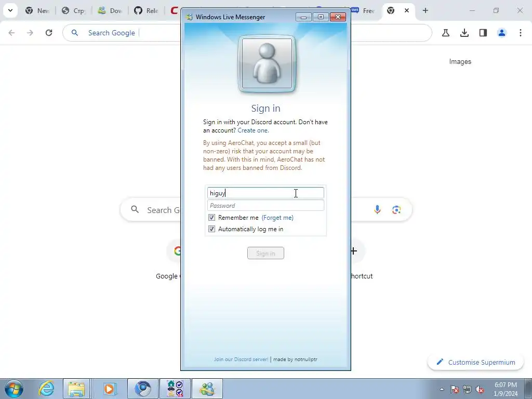
Task: Click the Messenger taskbar icon
Action: (x=207, y=389)
